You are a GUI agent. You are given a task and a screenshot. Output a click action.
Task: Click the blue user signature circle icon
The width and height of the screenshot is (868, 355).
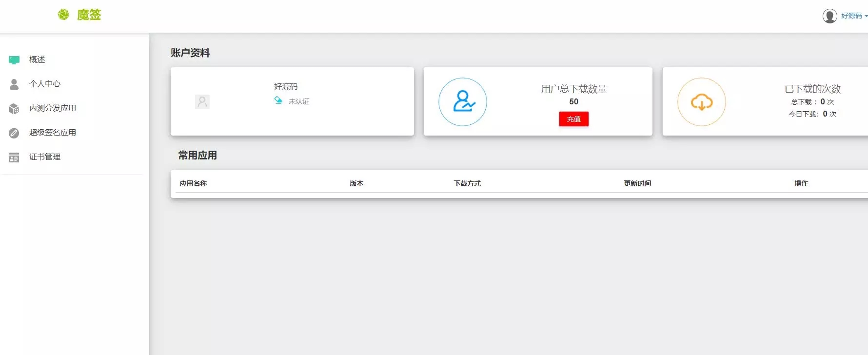coord(462,102)
